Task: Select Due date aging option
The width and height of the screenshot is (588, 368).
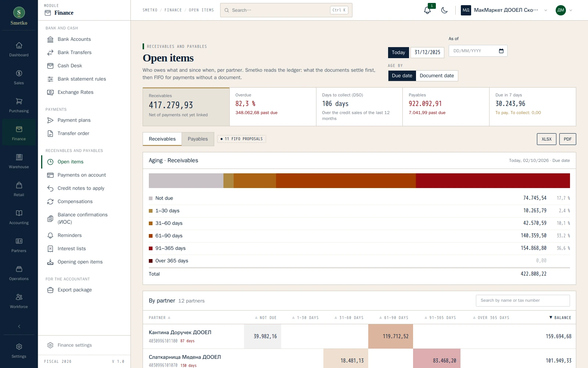Action: pos(402,76)
